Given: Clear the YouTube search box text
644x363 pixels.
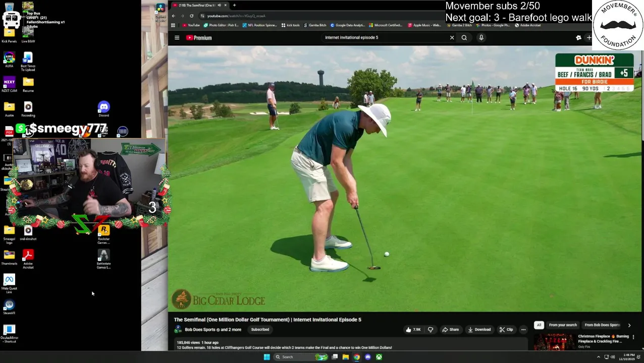Looking at the screenshot, I should tap(452, 37).
